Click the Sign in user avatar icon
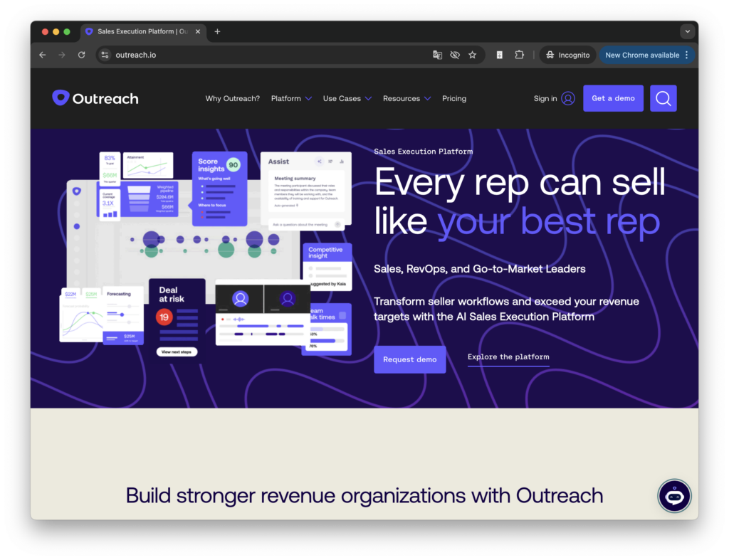Image resolution: width=729 pixels, height=560 pixels. (x=567, y=98)
